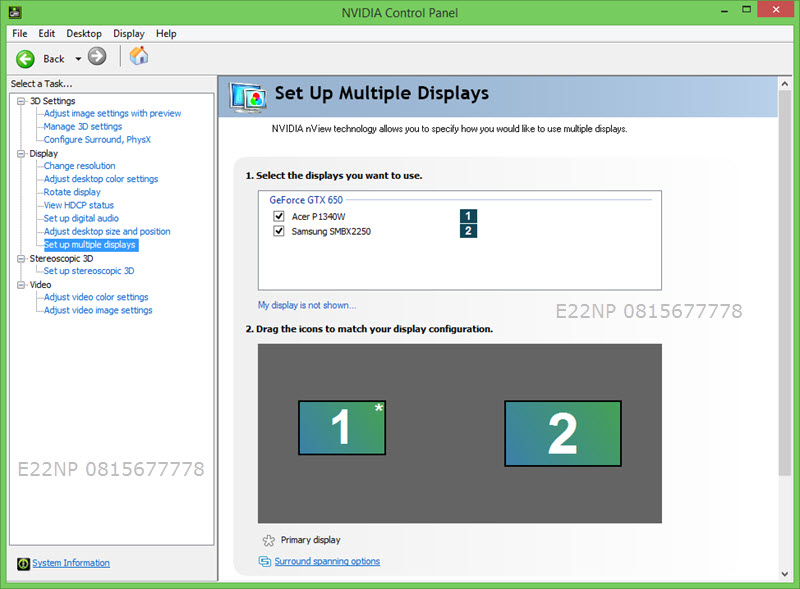The height and width of the screenshot is (589, 800).
Task: Click the display number 2 badge for Samsung SMBX2250
Action: click(468, 231)
